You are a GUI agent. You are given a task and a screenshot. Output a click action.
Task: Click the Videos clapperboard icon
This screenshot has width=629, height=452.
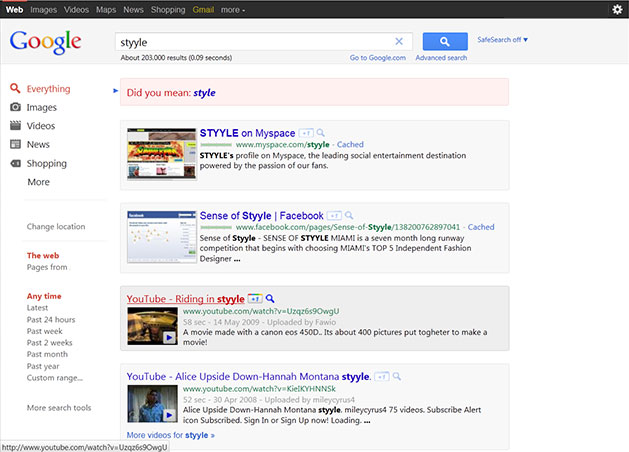click(x=15, y=126)
